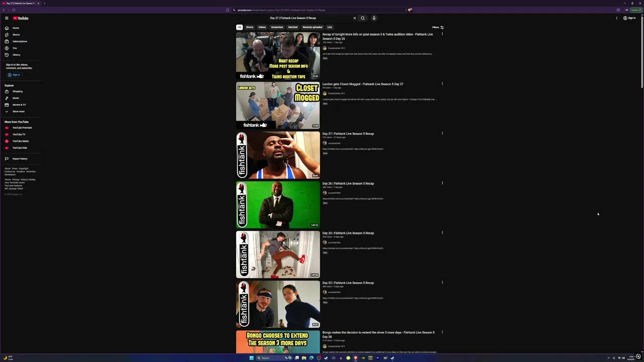Open Report history in sidebar

pyautogui.click(x=20, y=159)
